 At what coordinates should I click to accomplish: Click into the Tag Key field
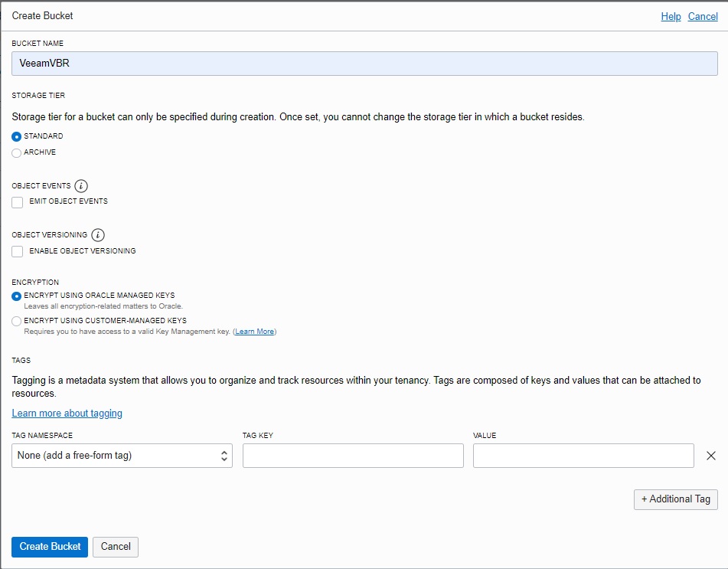[x=353, y=456]
